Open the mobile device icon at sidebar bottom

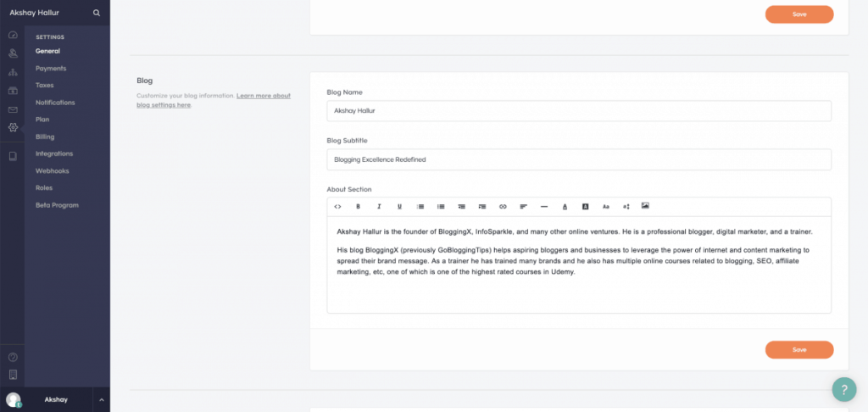13,375
